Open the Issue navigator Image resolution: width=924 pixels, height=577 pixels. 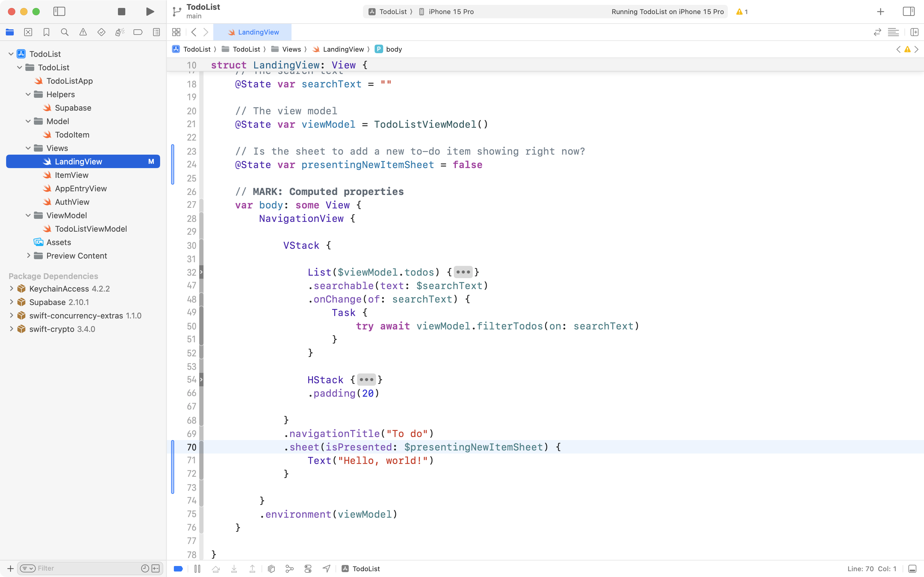(x=83, y=32)
